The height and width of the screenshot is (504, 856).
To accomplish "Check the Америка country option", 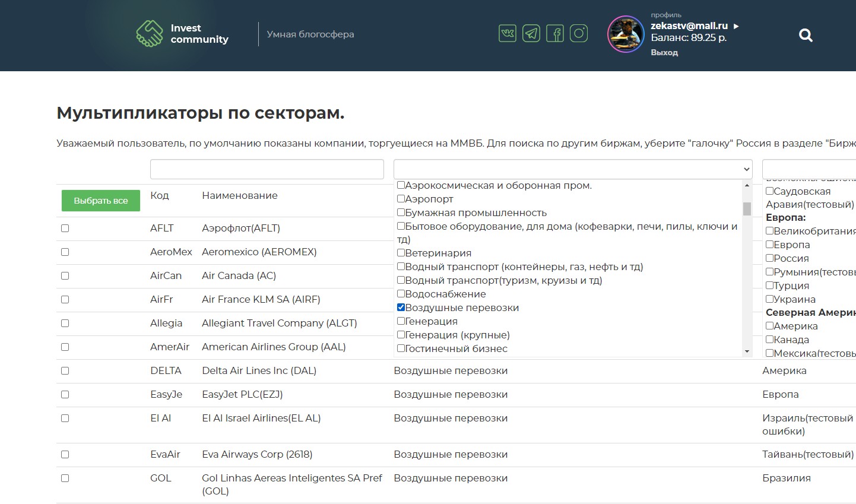I will point(769,326).
